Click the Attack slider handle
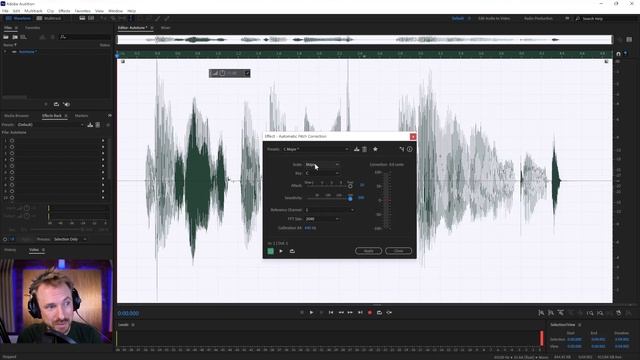This screenshot has height=360, width=640. (x=350, y=186)
